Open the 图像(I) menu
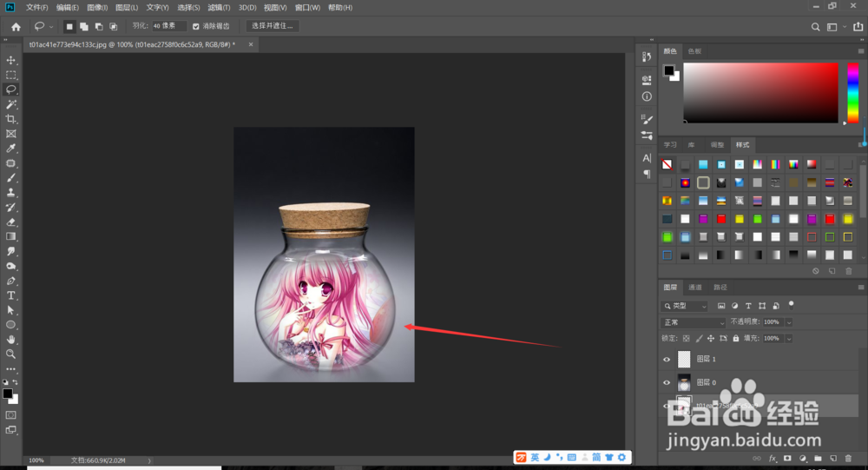This screenshot has width=868, height=470. coord(97,8)
